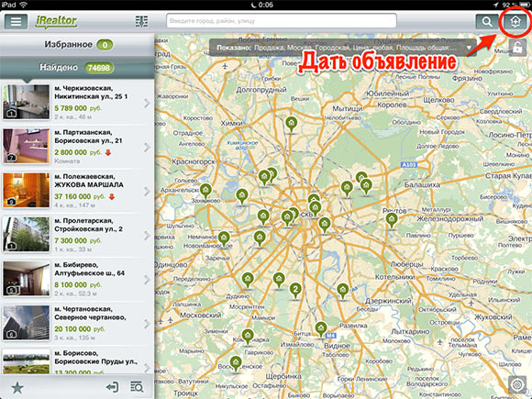Open the Бибирево listing chevron

click(x=147, y=280)
